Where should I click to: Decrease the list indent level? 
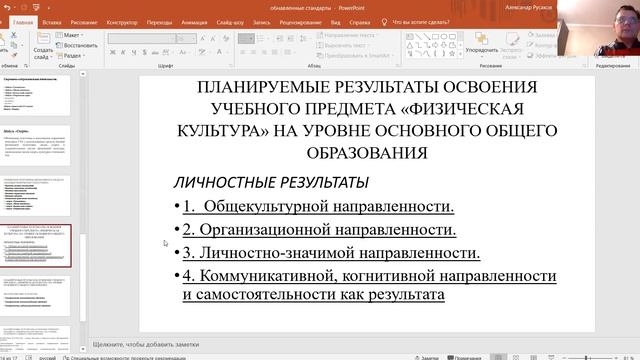[x=280, y=38]
